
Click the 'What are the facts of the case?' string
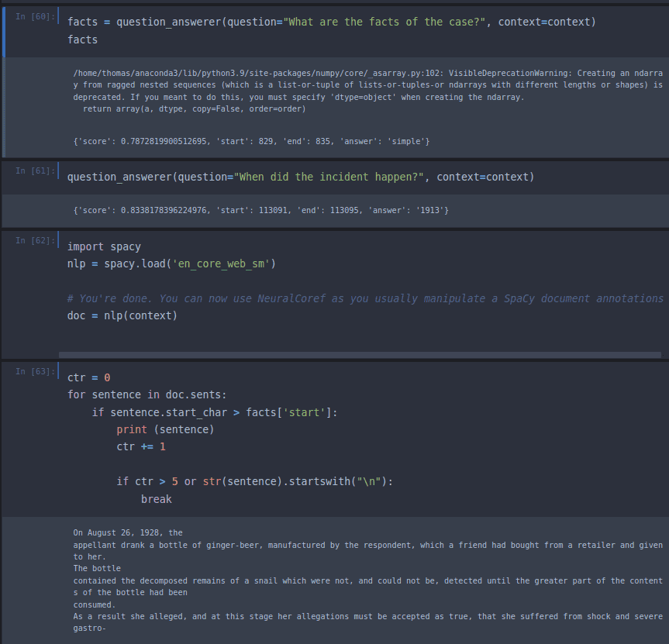click(384, 22)
